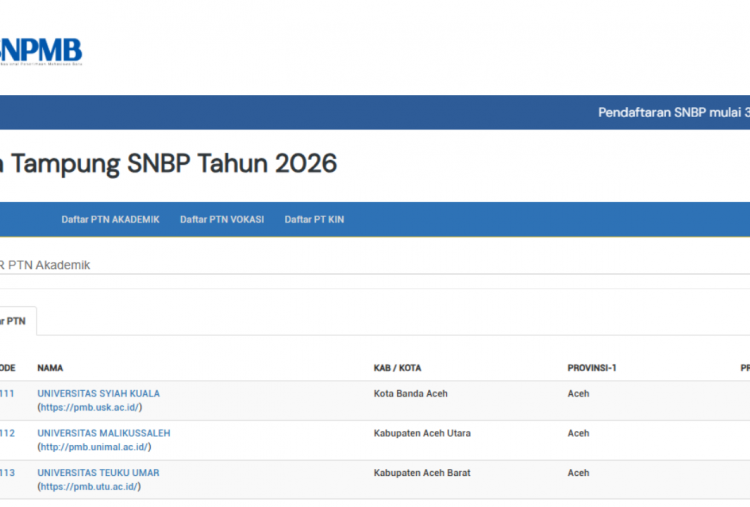The height and width of the screenshot is (507, 750).
Task: Open UNIVERSITAS SYIAH KUALA link
Action: click(x=99, y=394)
